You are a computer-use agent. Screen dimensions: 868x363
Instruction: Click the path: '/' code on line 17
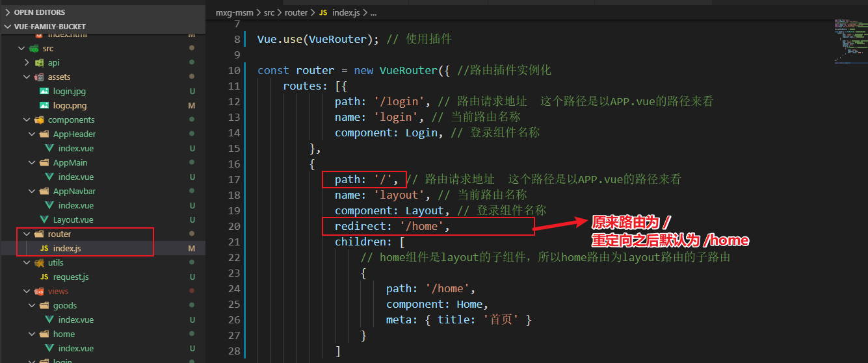367,179
